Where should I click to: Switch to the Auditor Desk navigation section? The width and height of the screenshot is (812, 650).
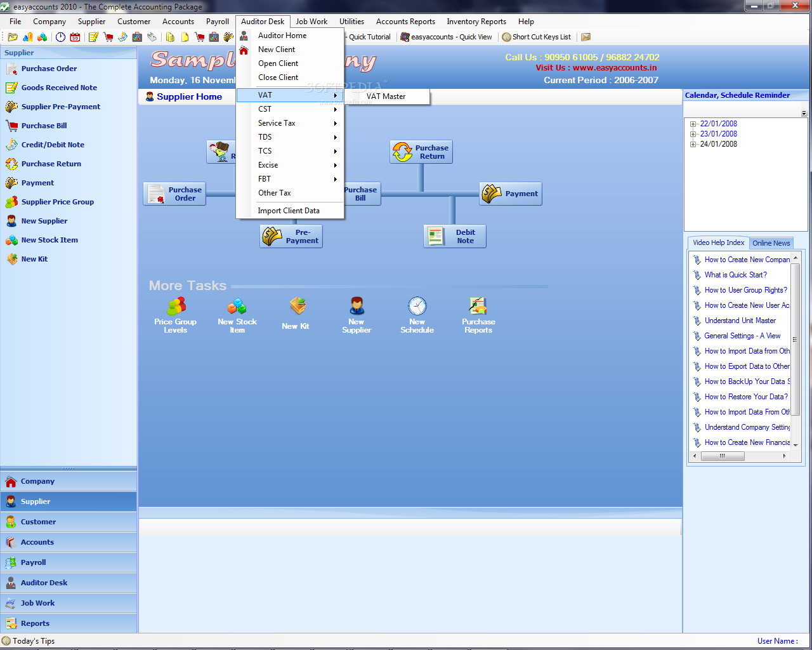point(69,583)
